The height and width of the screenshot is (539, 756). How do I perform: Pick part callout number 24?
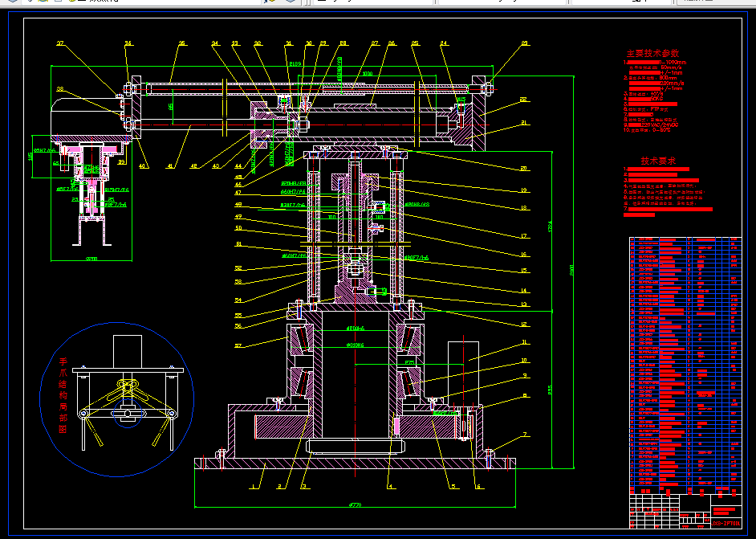[444, 43]
